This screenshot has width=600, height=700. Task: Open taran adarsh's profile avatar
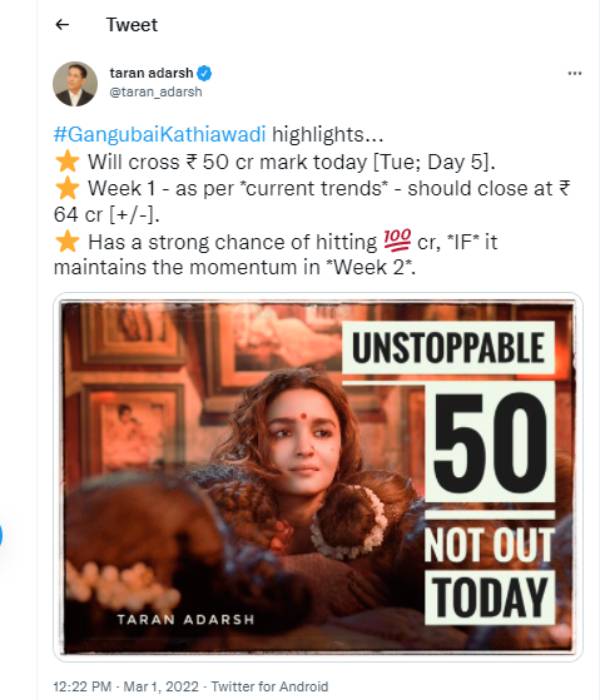coord(75,83)
